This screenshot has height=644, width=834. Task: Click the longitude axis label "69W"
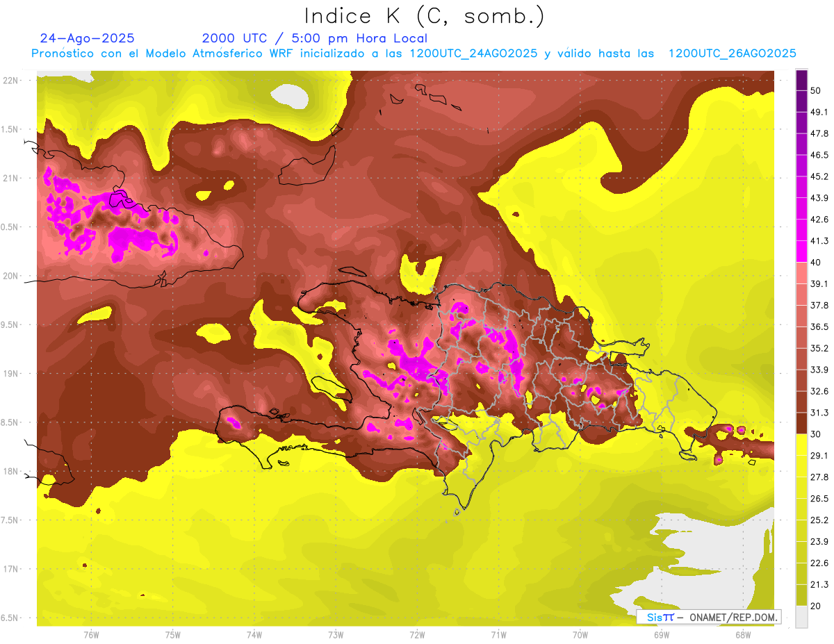pyautogui.click(x=662, y=634)
